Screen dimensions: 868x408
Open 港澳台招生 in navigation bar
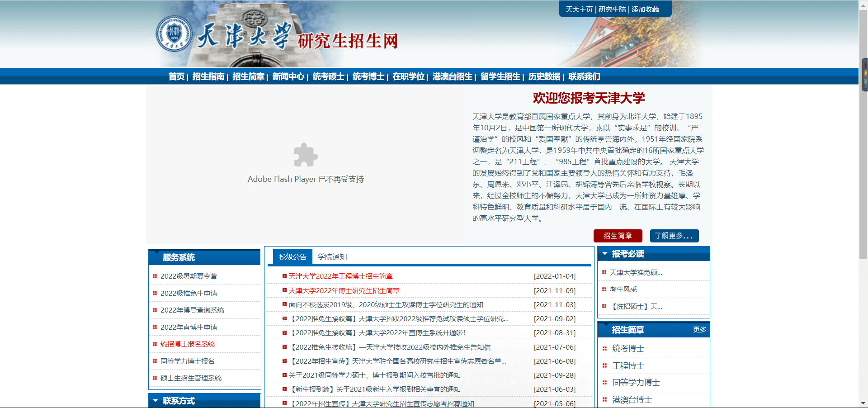pyautogui.click(x=453, y=76)
